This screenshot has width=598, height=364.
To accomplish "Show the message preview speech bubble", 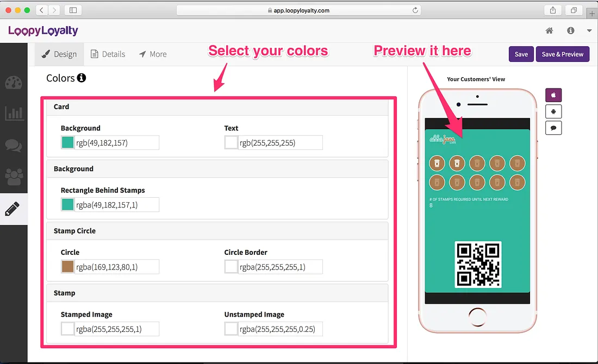I will pos(553,128).
